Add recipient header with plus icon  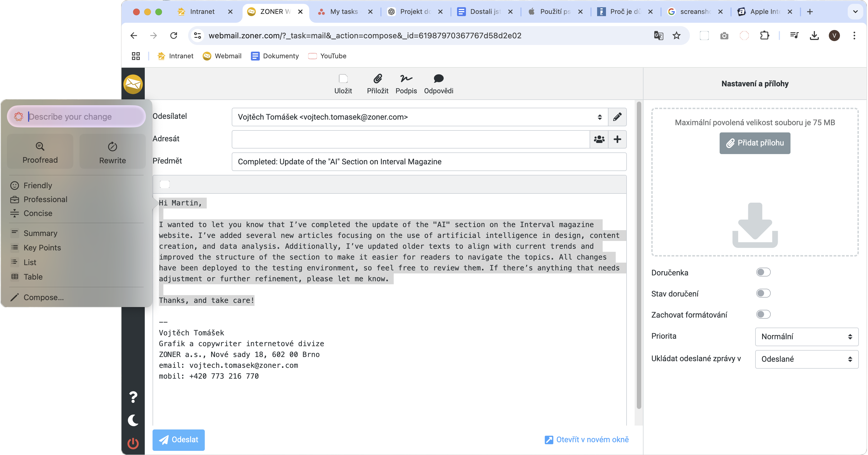(x=617, y=139)
